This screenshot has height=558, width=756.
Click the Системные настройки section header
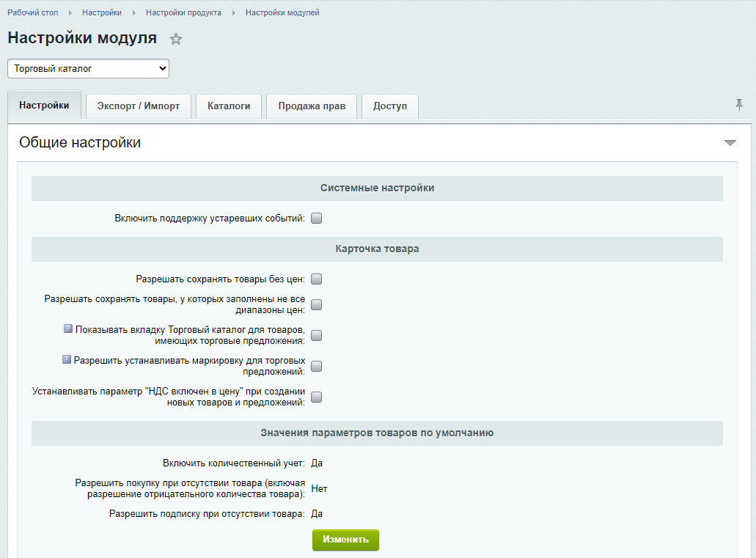pos(377,188)
